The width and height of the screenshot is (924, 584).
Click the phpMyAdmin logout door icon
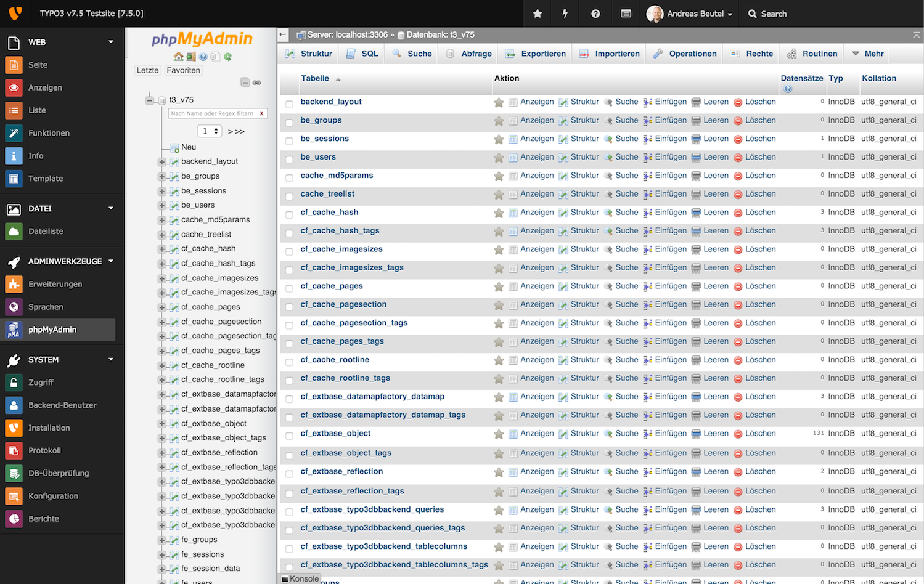pos(191,57)
